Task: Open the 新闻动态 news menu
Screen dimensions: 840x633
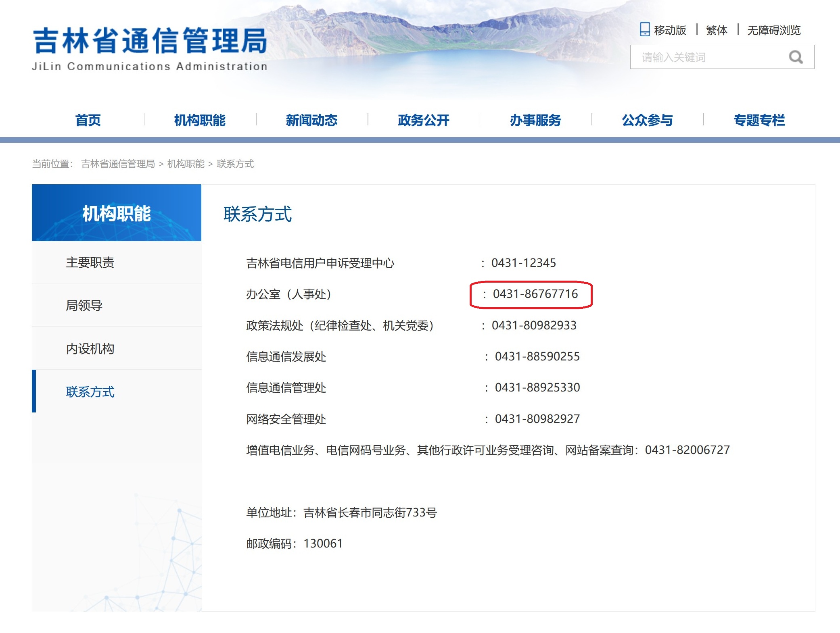Action: (x=311, y=120)
